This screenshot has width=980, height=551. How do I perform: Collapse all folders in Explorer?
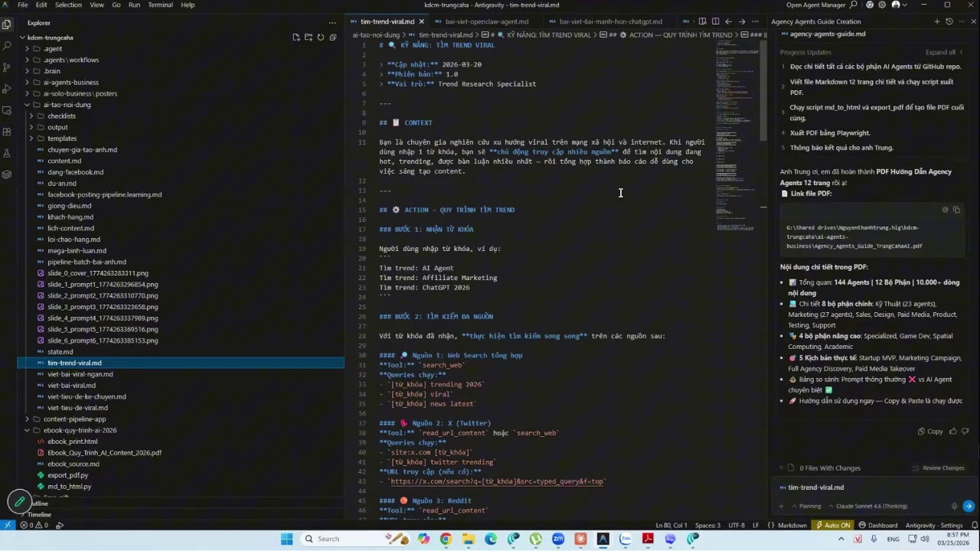coord(333,37)
